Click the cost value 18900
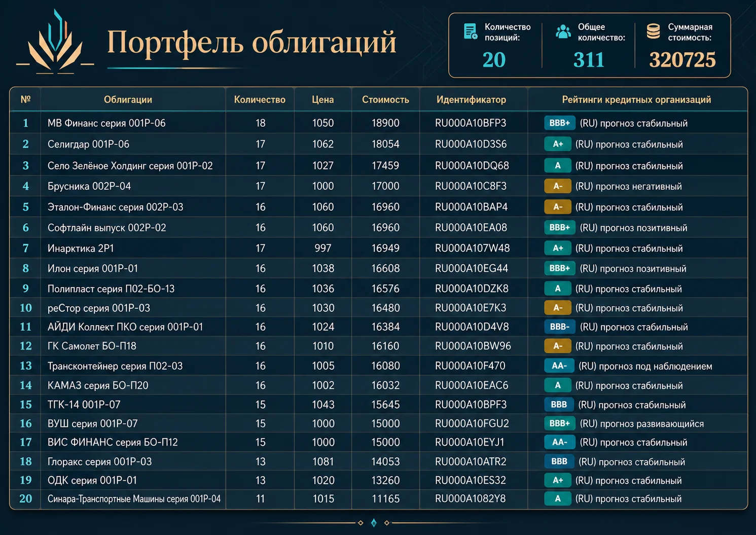The image size is (756, 535). point(385,123)
